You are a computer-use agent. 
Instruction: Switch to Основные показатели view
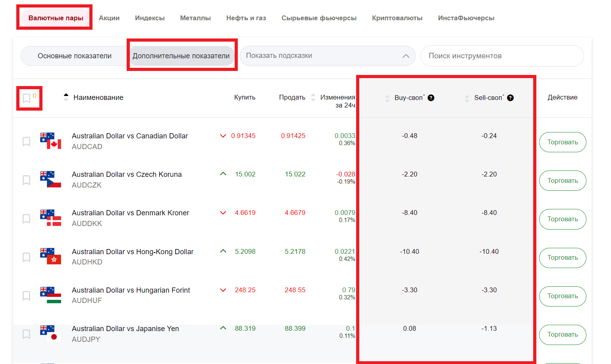[x=75, y=56]
